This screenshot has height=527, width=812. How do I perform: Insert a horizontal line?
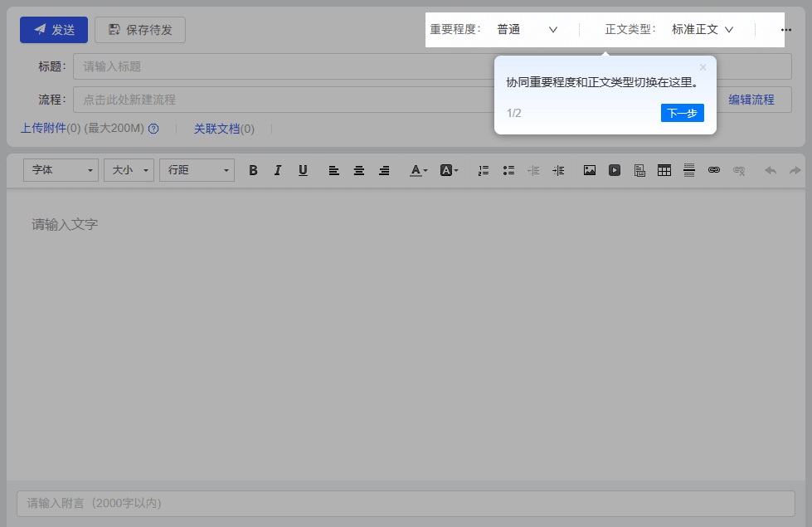coord(688,170)
